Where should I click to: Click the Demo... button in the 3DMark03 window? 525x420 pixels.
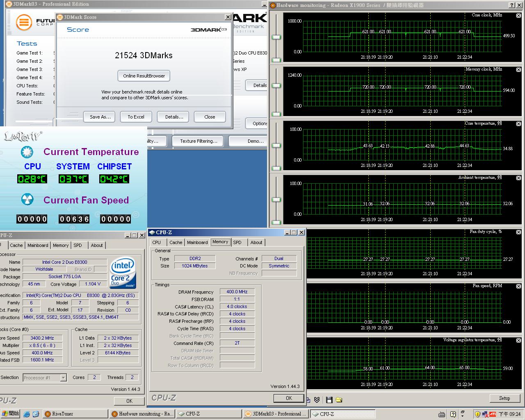tap(249, 141)
